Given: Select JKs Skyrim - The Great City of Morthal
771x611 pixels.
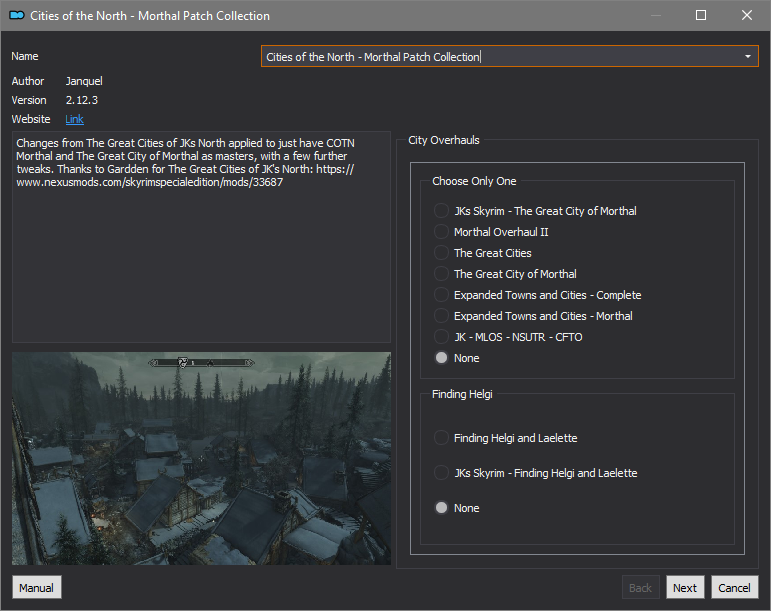Looking at the screenshot, I should coord(535,211).
